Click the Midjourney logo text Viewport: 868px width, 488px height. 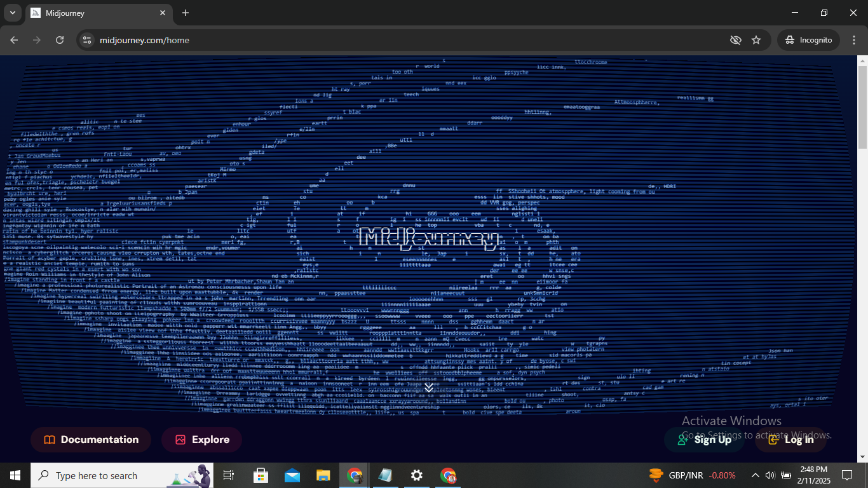click(429, 238)
